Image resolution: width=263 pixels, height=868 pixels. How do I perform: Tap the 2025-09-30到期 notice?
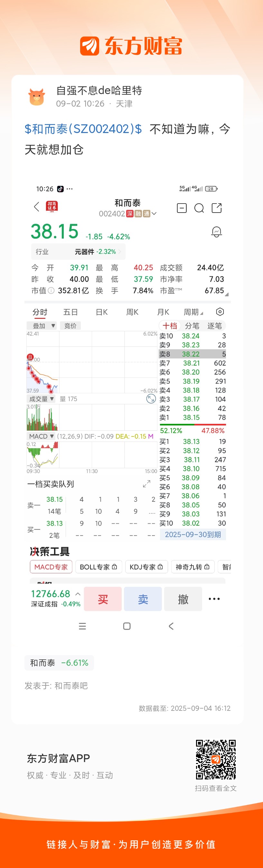(193, 534)
